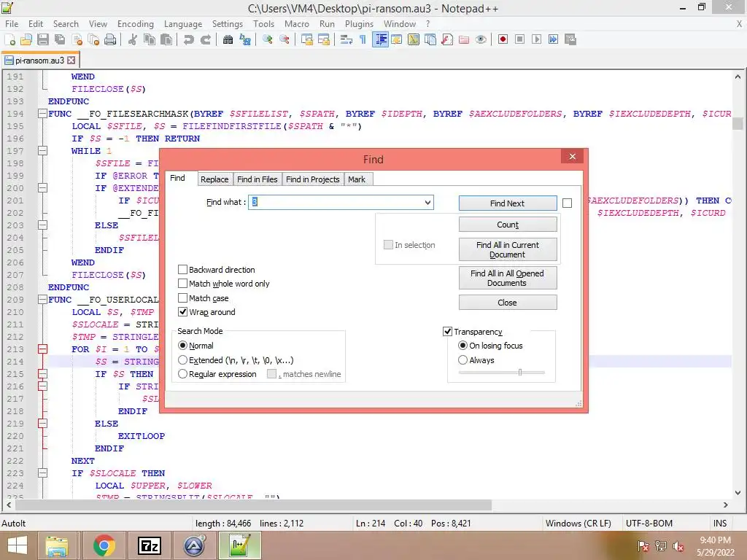Viewport: 747px width, 560px height.
Task: Run macro multiple times icon
Action: coord(553,39)
